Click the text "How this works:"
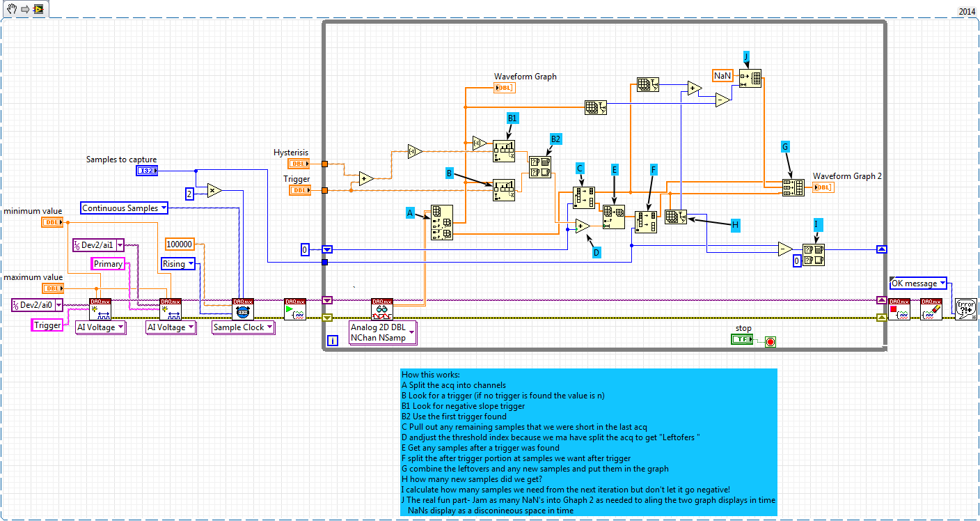The image size is (980, 521). click(431, 375)
